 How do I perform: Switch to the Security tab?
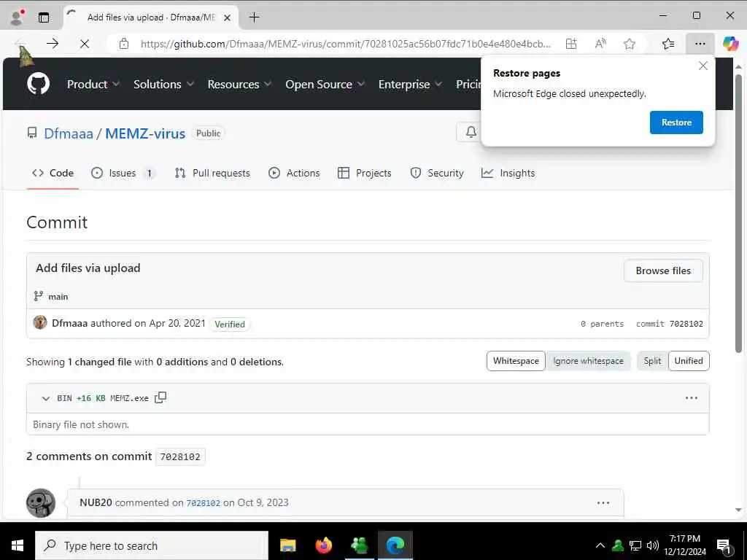pyautogui.click(x=437, y=173)
